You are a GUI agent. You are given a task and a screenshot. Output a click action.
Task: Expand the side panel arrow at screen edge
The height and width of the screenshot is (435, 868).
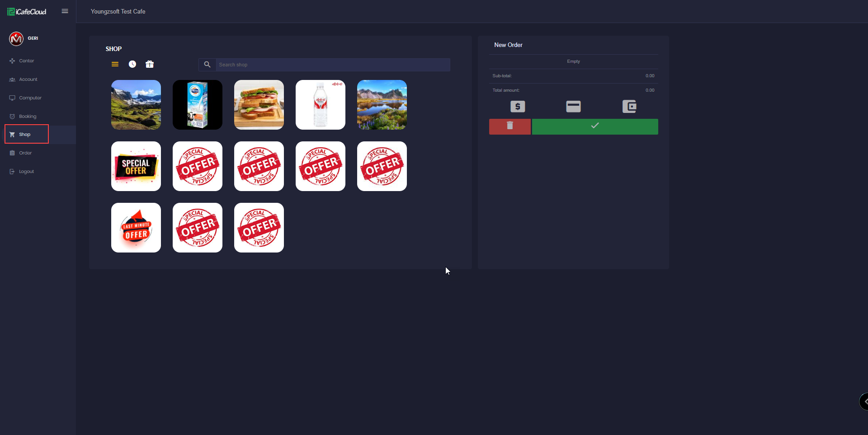(x=864, y=401)
